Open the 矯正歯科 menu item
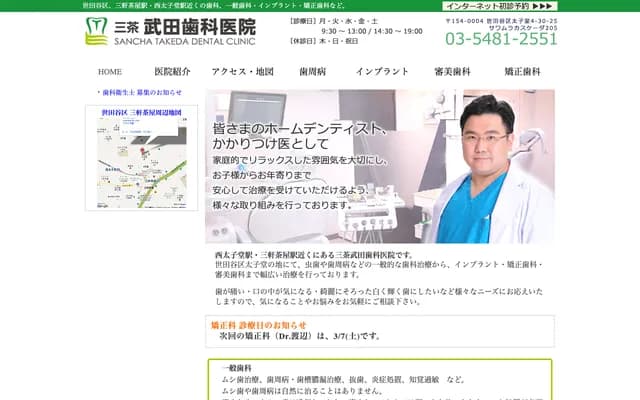Screen dimensions: 640x400 tap(522, 72)
